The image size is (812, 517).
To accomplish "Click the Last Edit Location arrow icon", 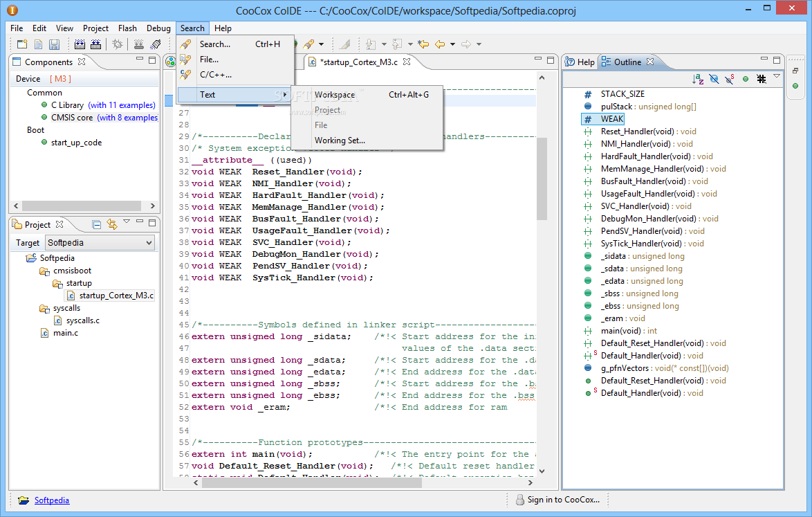I will [423, 44].
